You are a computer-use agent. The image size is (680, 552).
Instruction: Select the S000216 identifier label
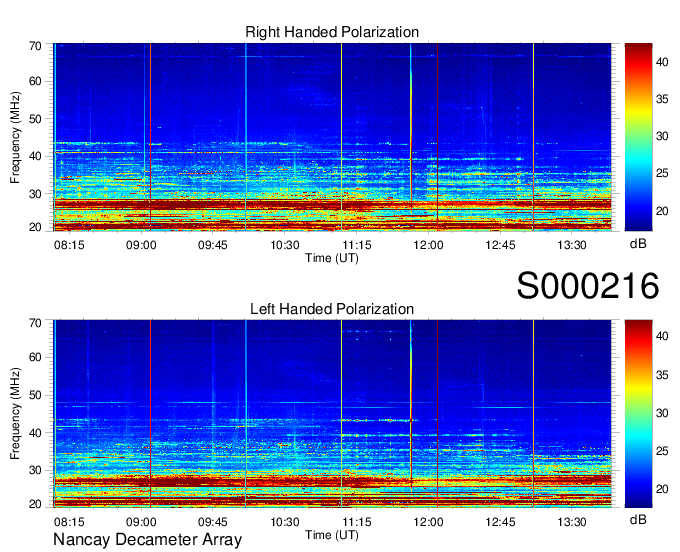pos(588,286)
